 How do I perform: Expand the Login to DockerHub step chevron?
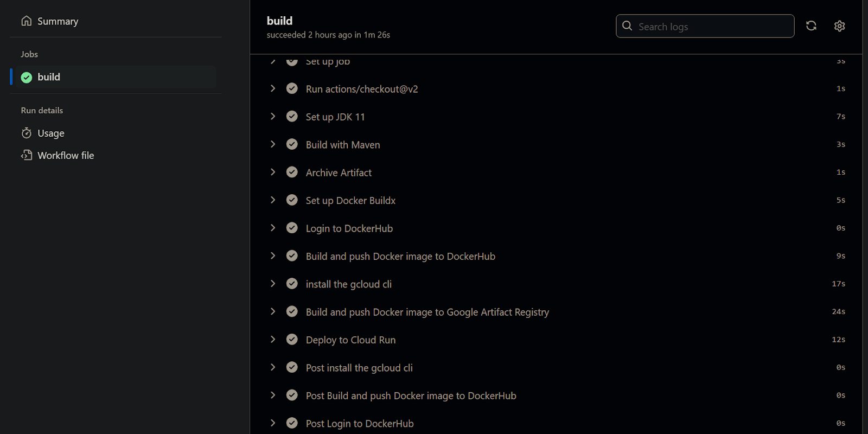(273, 228)
